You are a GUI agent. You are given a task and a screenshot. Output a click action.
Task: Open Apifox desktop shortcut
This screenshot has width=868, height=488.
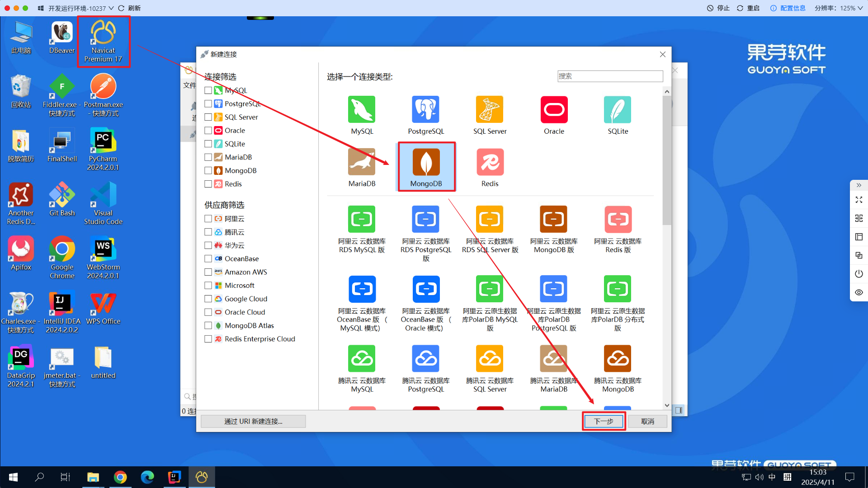(x=21, y=253)
